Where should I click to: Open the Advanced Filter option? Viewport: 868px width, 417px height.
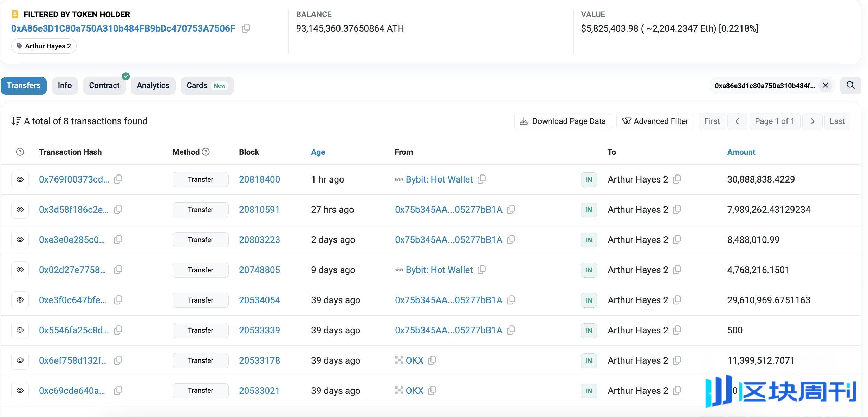click(x=655, y=121)
